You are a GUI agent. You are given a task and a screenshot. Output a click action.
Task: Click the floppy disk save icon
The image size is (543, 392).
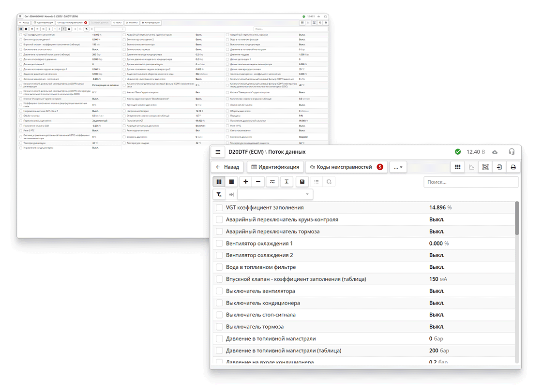(302, 182)
